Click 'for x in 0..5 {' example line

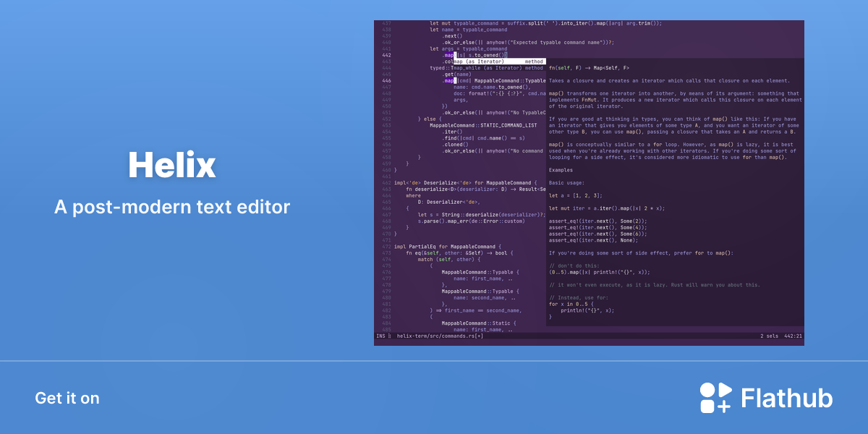571,304
